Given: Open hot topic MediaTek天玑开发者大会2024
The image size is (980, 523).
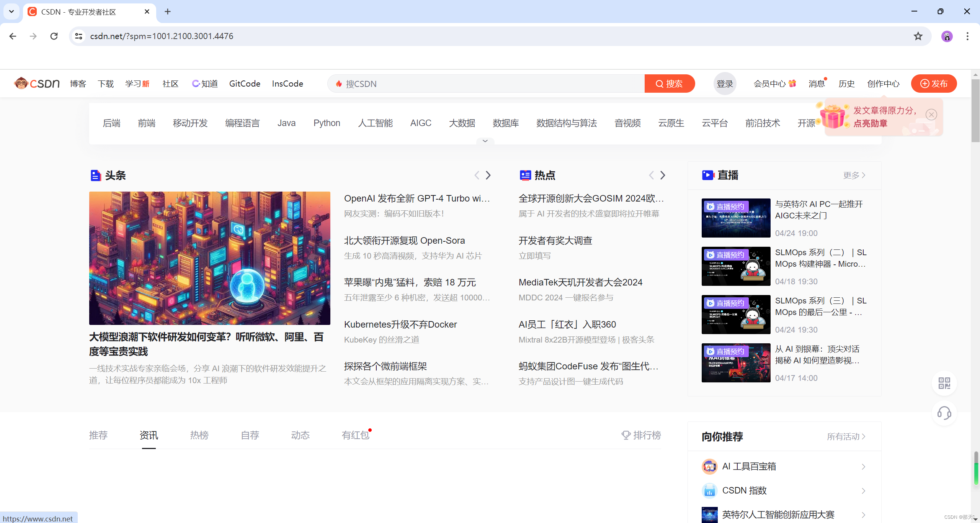Looking at the screenshot, I should coord(580,282).
